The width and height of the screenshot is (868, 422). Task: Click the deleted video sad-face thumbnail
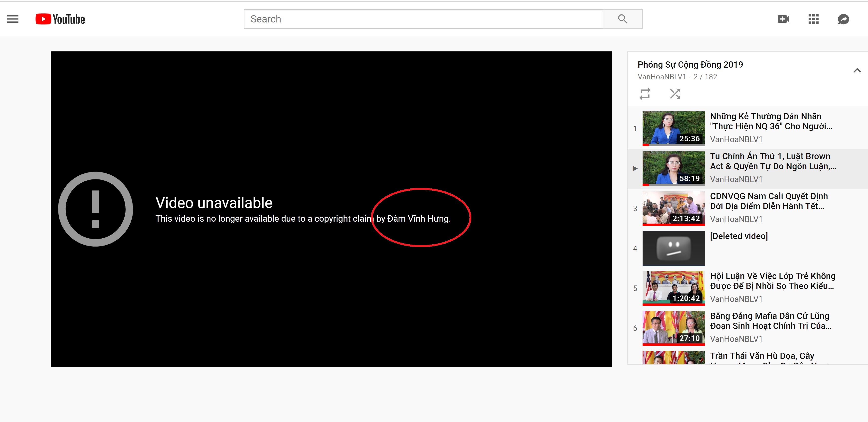point(673,248)
